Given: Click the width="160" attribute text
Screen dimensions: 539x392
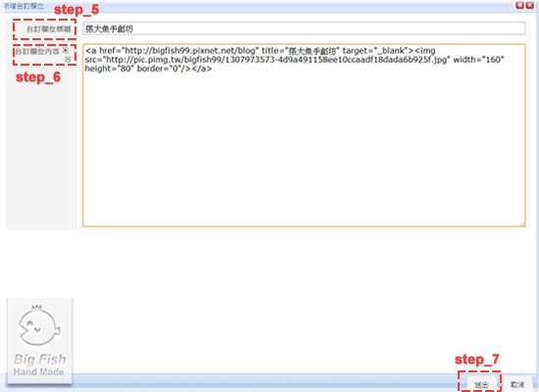Looking at the screenshot, I should (x=478, y=60).
